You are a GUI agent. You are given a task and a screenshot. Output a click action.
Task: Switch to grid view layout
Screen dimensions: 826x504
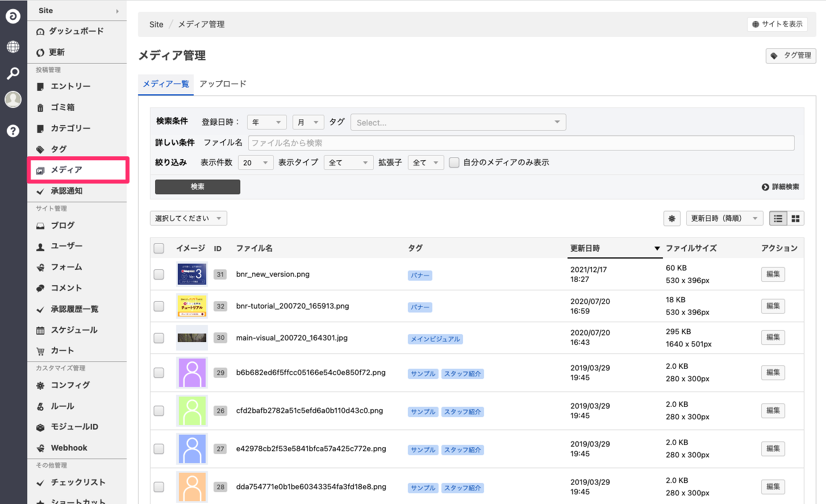tap(795, 218)
